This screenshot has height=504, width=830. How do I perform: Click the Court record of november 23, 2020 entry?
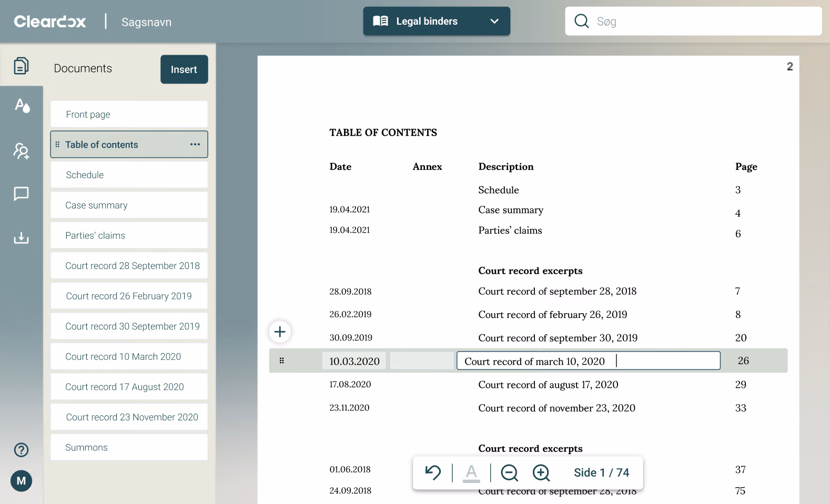point(556,408)
